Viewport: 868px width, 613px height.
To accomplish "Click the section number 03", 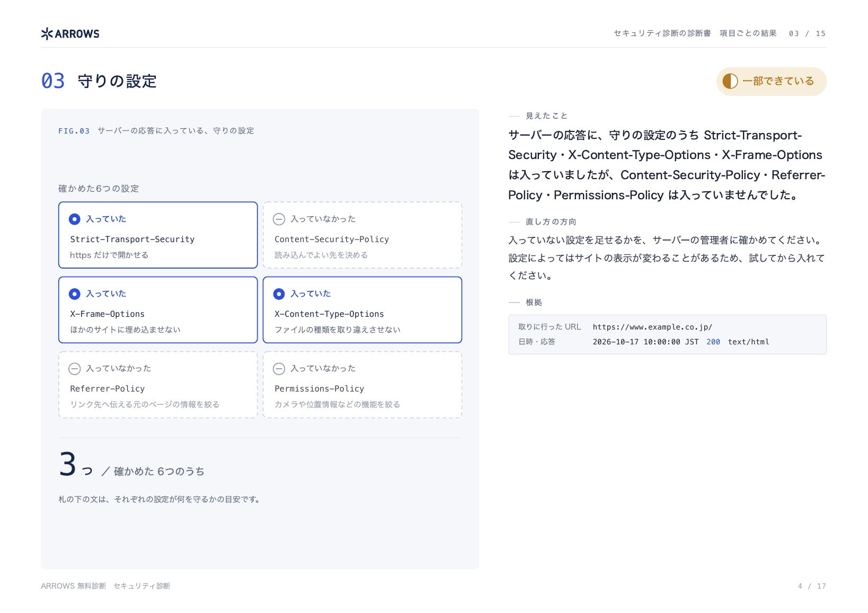I will 53,81.
